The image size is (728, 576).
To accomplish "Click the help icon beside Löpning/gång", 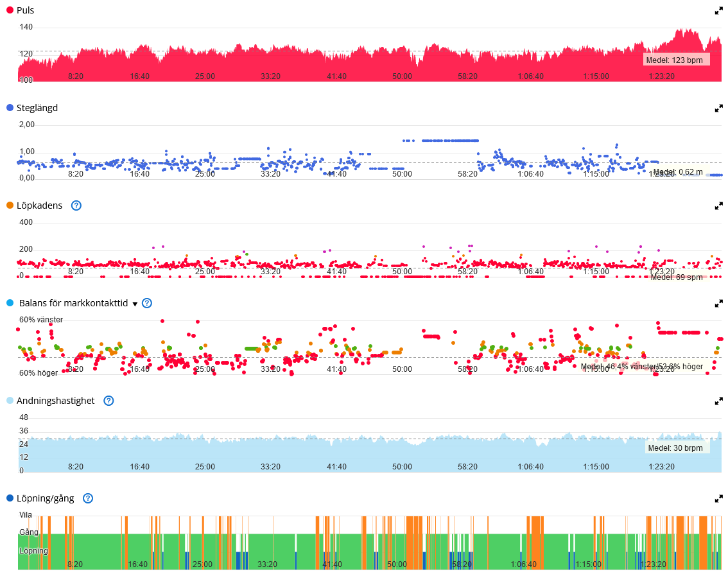I will click(x=88, y=498).
